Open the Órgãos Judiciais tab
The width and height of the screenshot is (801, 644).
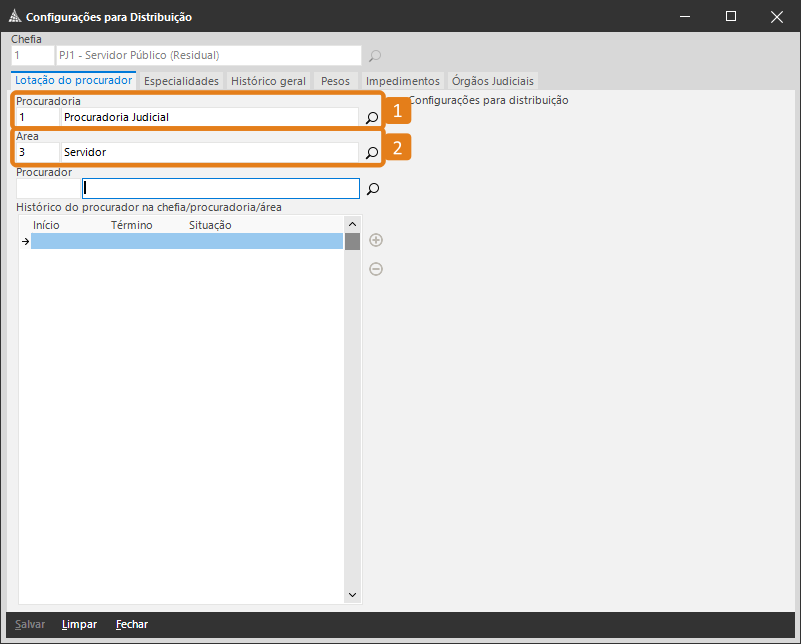(492, 81)
